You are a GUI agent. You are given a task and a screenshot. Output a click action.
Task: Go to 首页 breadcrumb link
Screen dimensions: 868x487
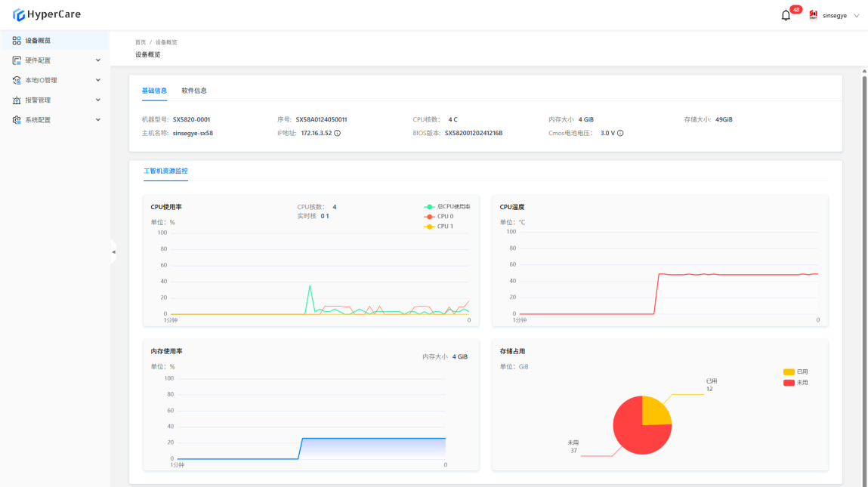[x=141, y=42]
